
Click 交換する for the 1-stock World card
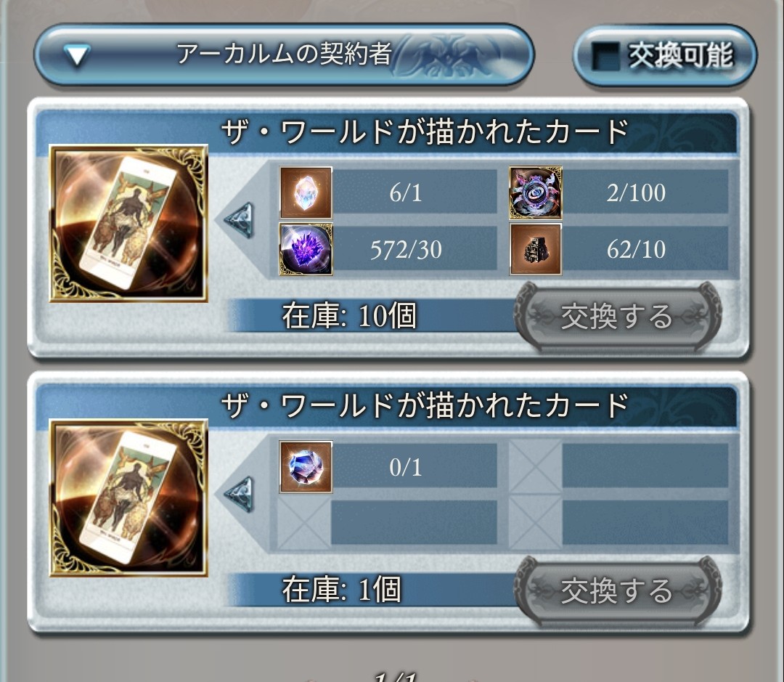click(618, 590)
